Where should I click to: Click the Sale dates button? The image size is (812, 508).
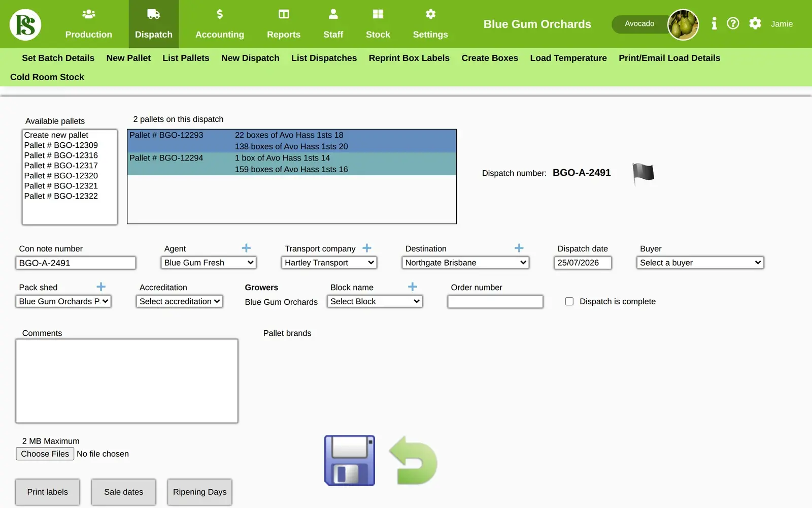[123, 492]
